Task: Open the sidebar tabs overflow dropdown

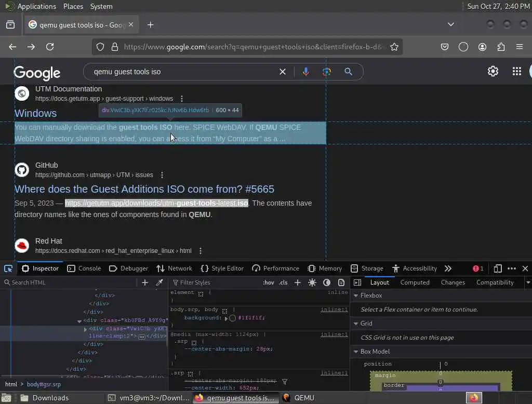Action: coord(528,282)
